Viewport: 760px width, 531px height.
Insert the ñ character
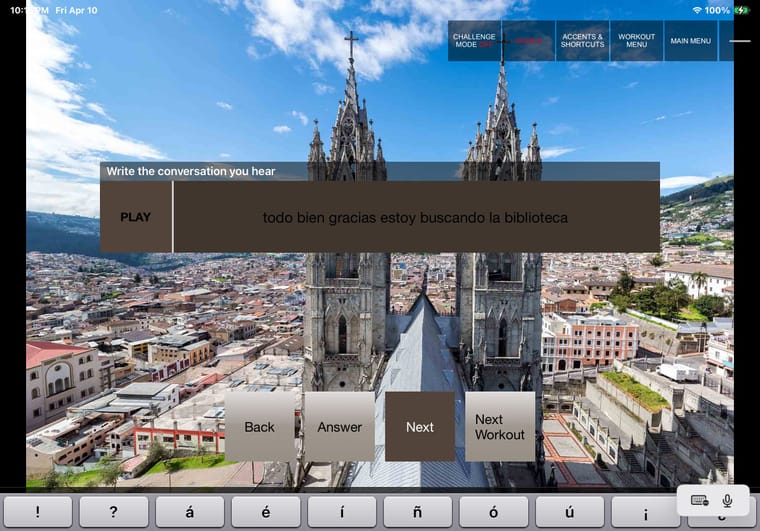418,512
